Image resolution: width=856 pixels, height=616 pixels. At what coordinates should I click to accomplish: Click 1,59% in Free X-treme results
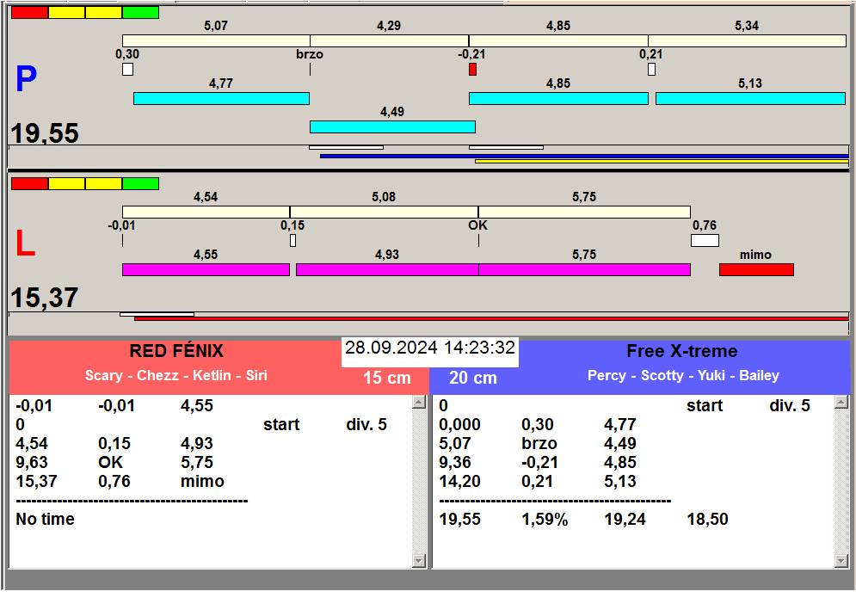[x=545, y=520]
